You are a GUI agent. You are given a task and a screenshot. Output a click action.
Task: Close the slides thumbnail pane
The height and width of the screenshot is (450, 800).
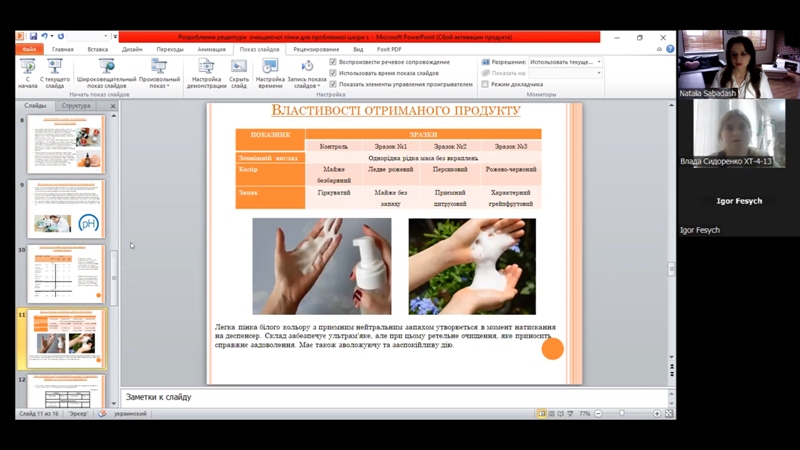(x=113, y=106)
